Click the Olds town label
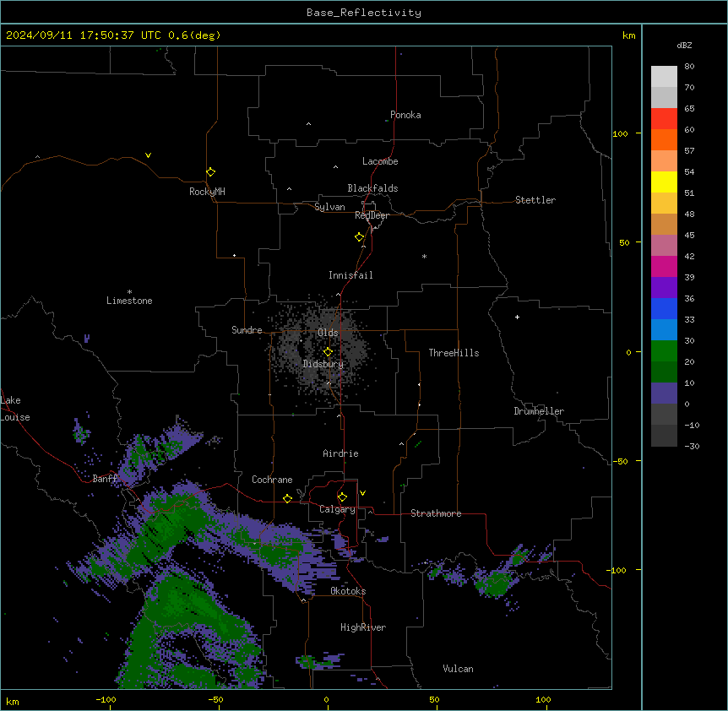 coord(328,333)
